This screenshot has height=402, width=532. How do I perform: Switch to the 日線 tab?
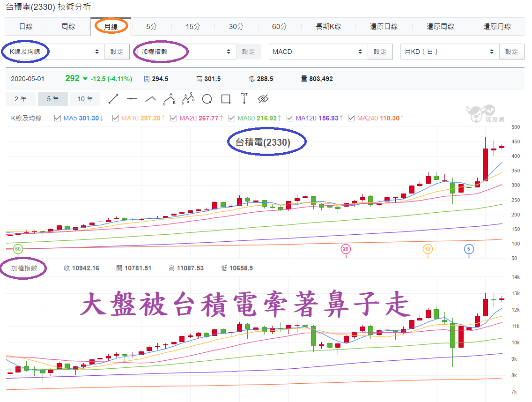tap(26, 27)
